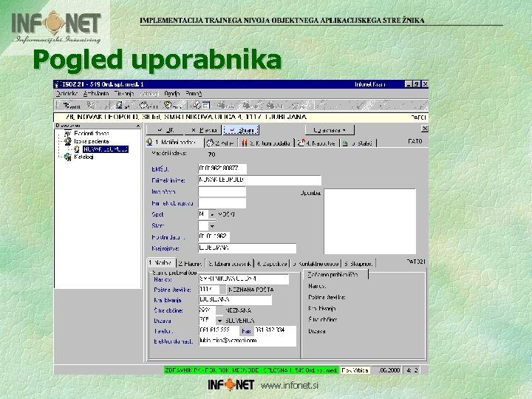Click the OK button with checkmark
This screenshot has width=532, height=399.
[166, 130]
